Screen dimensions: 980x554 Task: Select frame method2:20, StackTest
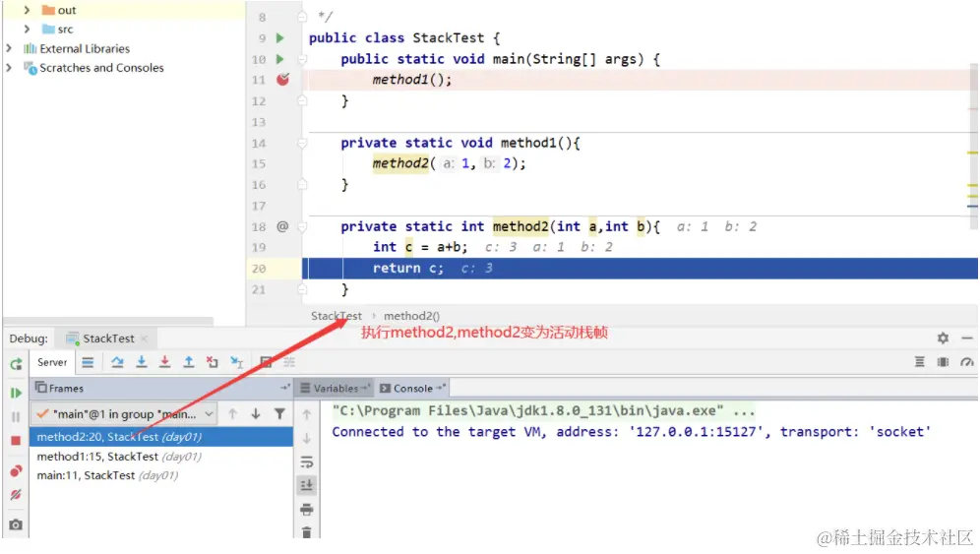click(x=160, y=437)
